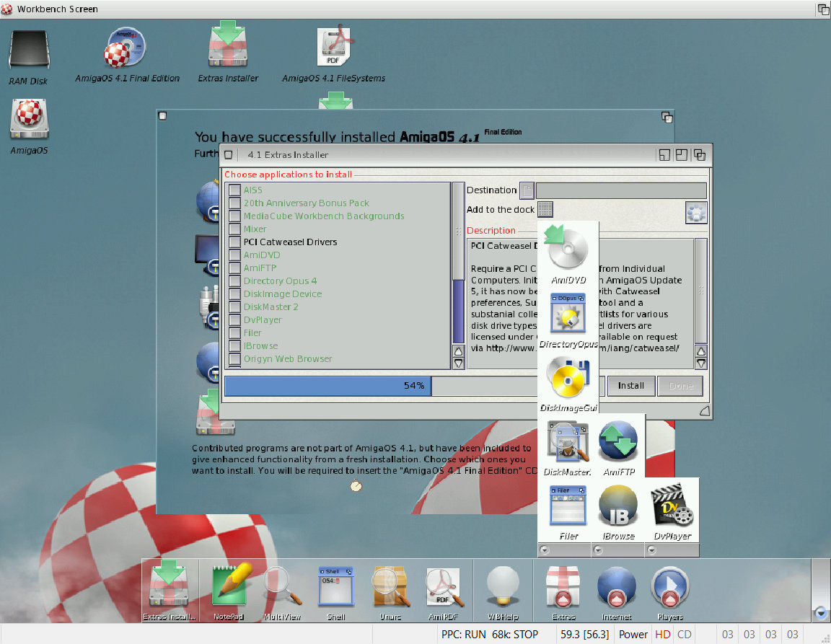831x644 pixels.
Task: Click the "59.3 [56.3]" status bar value
Action: click(x=584, y=635)
